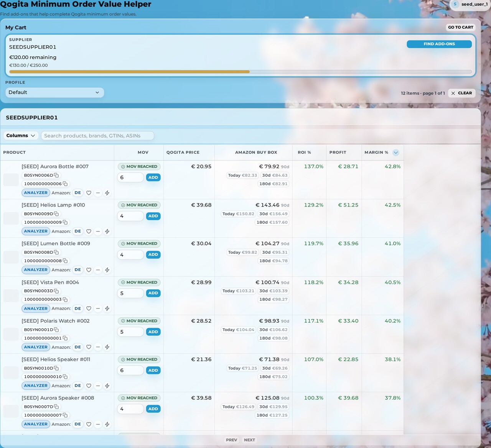Focus the product search field
This screenshot has height=448, width=491.
click(97, 136)
